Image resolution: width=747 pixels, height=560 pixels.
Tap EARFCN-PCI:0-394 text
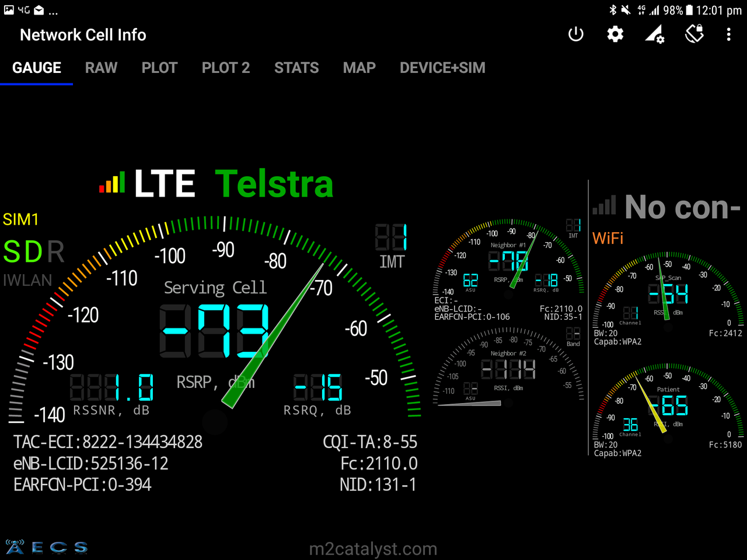pos(82,485)
